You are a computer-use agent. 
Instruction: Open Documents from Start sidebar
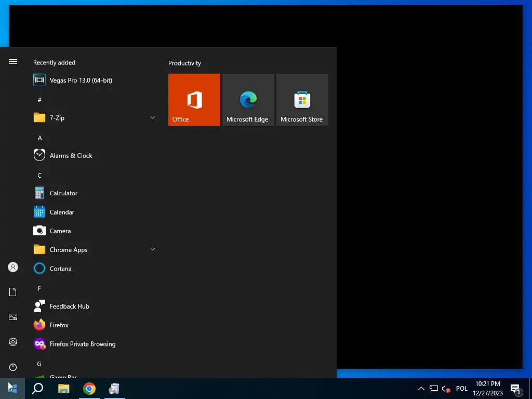click(13, 292)
